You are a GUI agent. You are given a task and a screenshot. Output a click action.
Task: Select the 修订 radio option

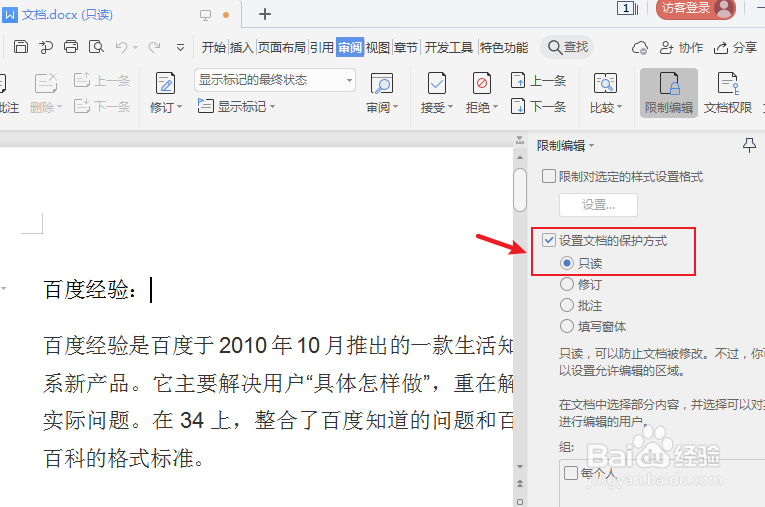tap(566, 284)
